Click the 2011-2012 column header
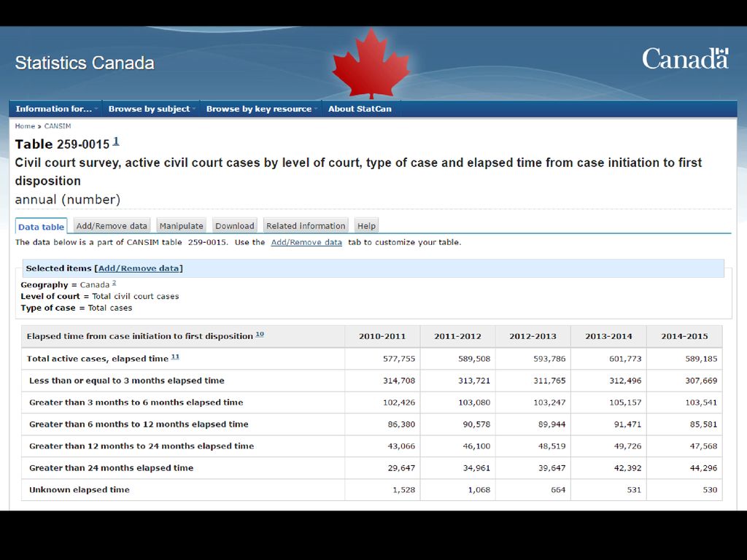Screen dimensions: 747x560 (x=457, y=336)
